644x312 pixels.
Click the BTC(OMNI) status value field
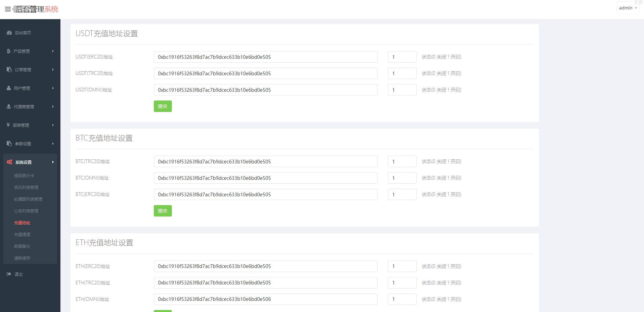402,178
